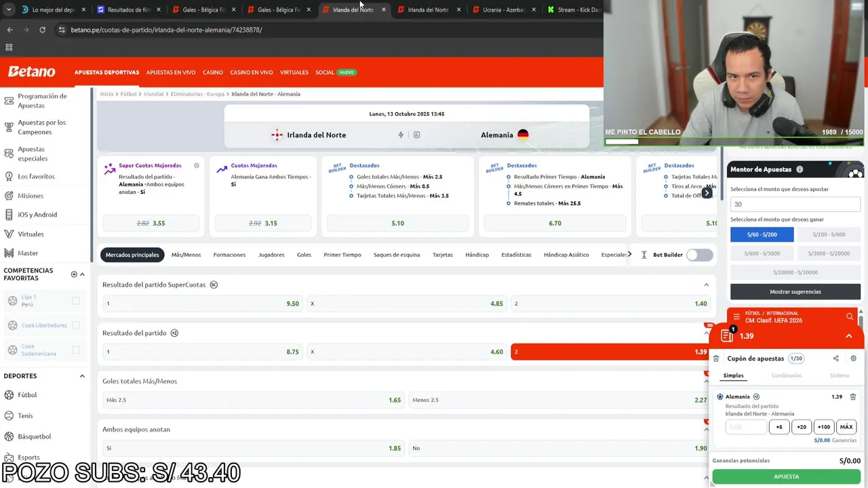The image size is (868, 488).
Task: Open the Casino en Vivo menu
Action: pos(252,73)
